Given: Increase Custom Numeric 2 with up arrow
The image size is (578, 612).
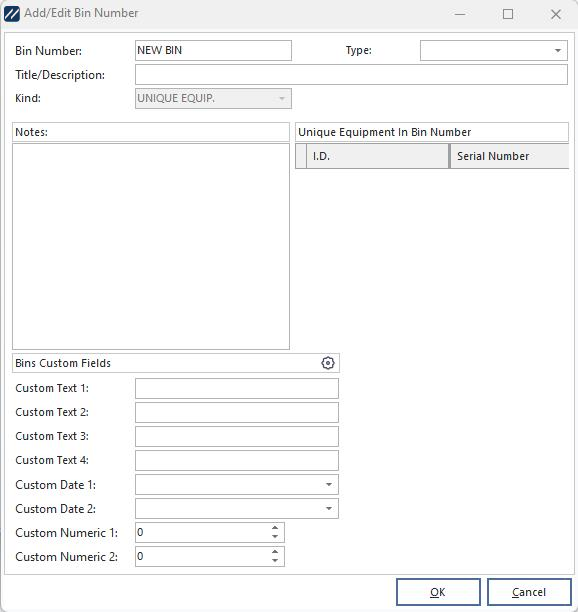Looking at the screenshot, I should (275, 552).
